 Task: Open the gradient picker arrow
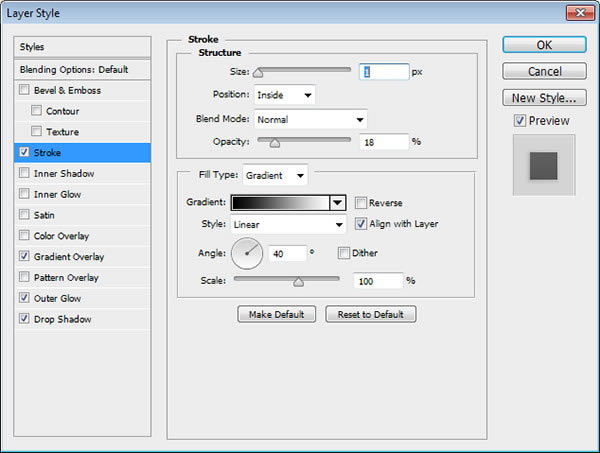[338, 203]
